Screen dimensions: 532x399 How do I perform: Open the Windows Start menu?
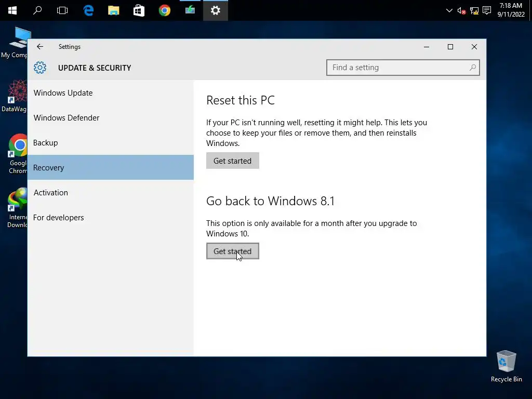pyautogui.click(x=12, y=10)
